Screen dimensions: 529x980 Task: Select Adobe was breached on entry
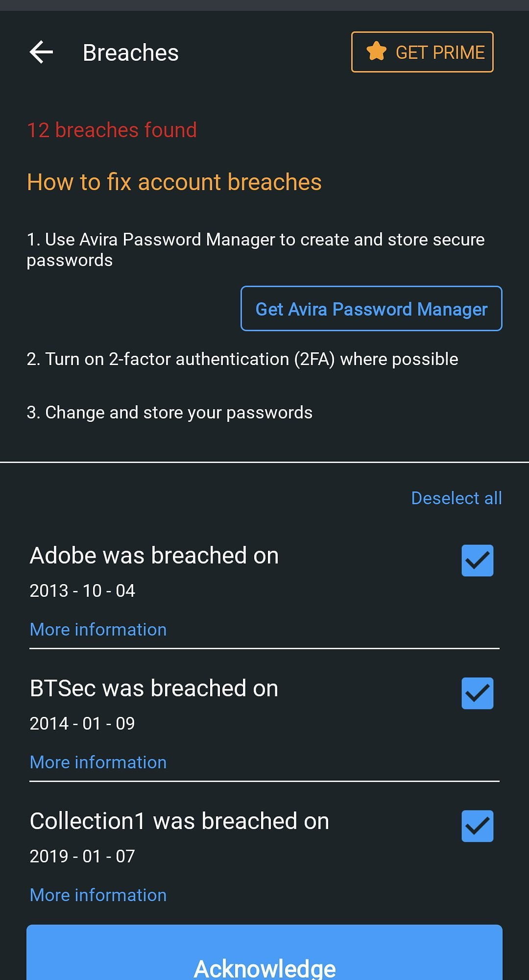(x=154, y=556)
